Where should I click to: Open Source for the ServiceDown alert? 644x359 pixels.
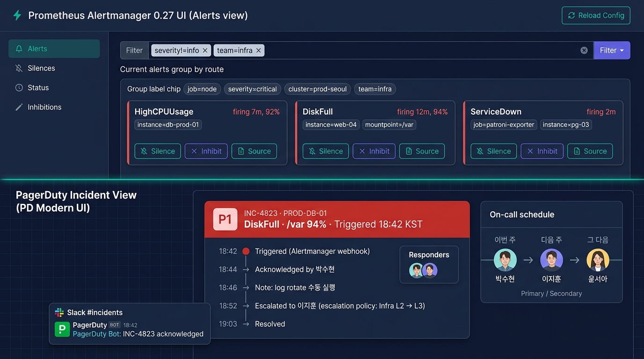(590, 151)
